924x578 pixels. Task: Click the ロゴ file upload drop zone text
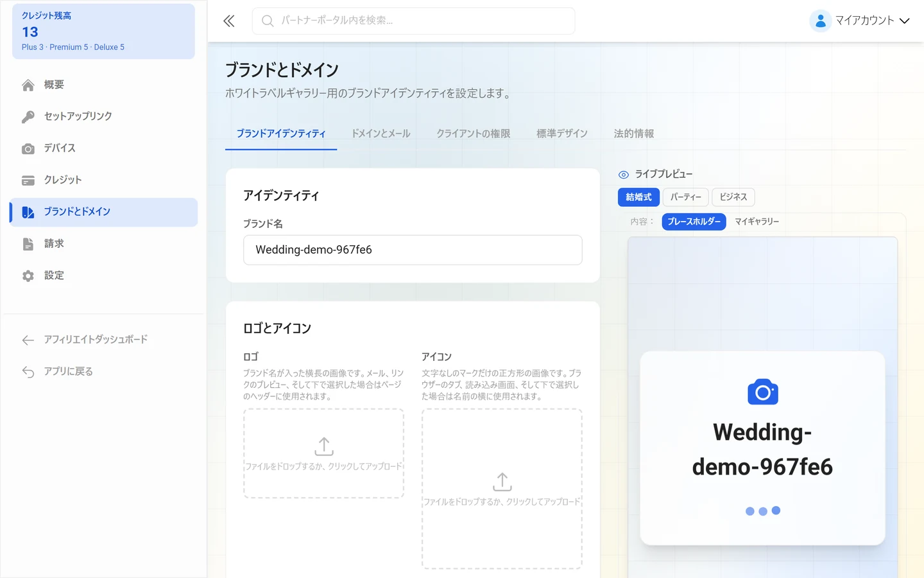[x=324, y=467]
